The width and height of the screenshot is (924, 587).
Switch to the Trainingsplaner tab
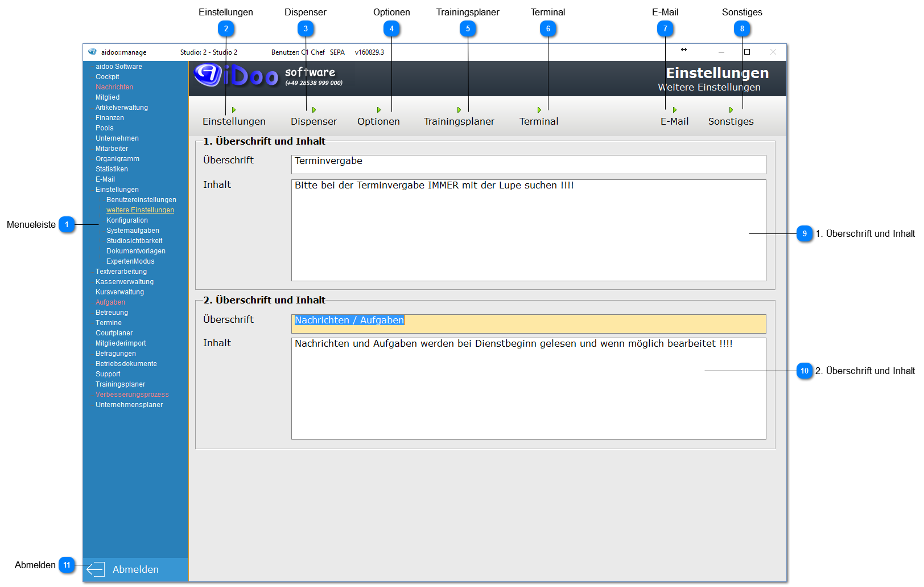tap(459, 121)
